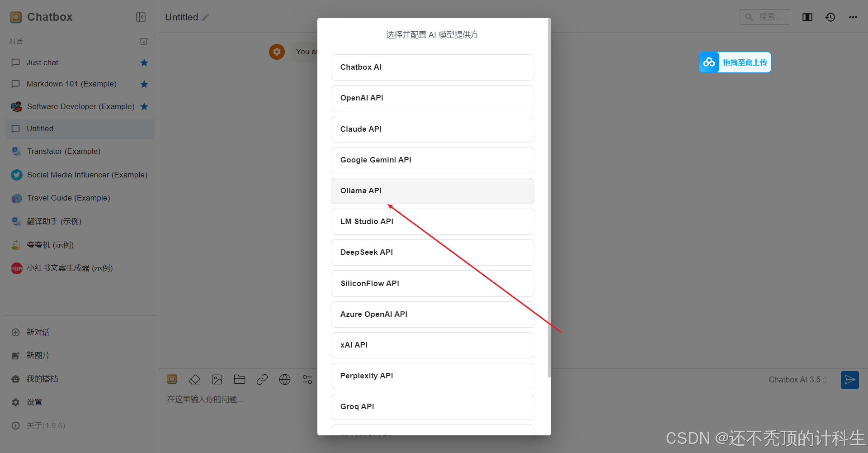Select DeepSeek API provider
The height and width of the screenshot is (453, 868).
click(x=433, y=253)
